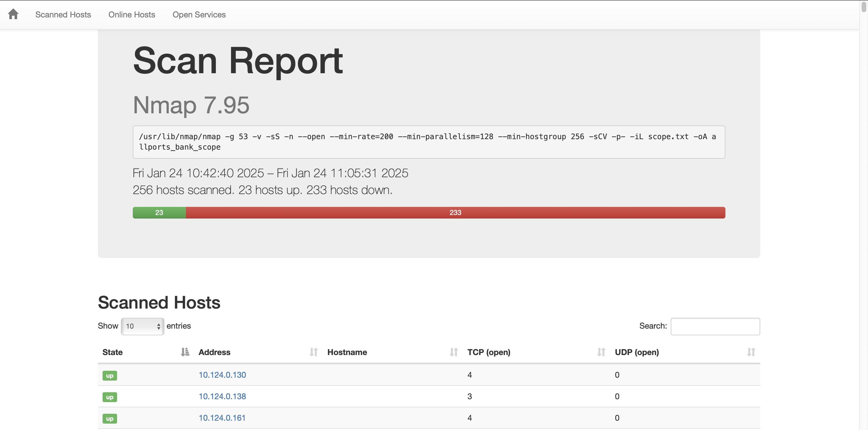This screenshot has height=430, width=868.
Task: Click the red 233 hosts down bar segment
Action: coord(455,213)
